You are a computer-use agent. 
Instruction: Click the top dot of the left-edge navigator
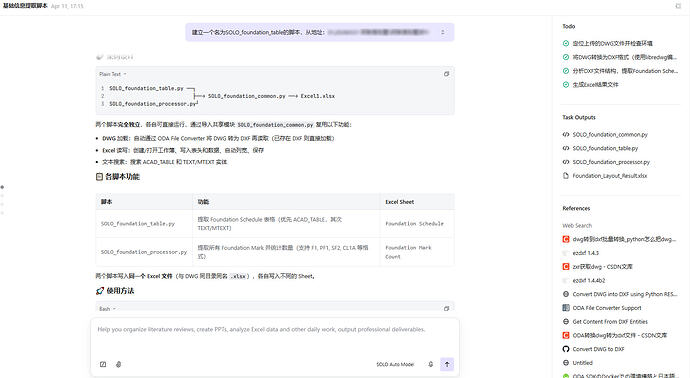2,187
